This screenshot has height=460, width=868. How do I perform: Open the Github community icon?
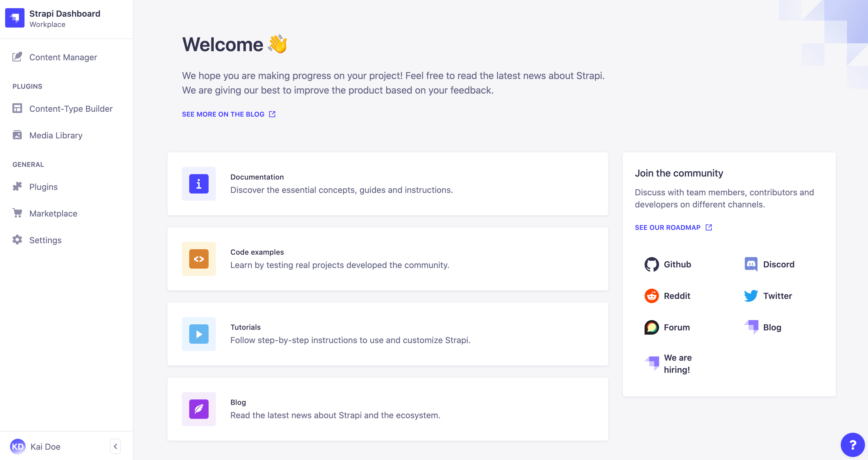(x=652, y=264)
